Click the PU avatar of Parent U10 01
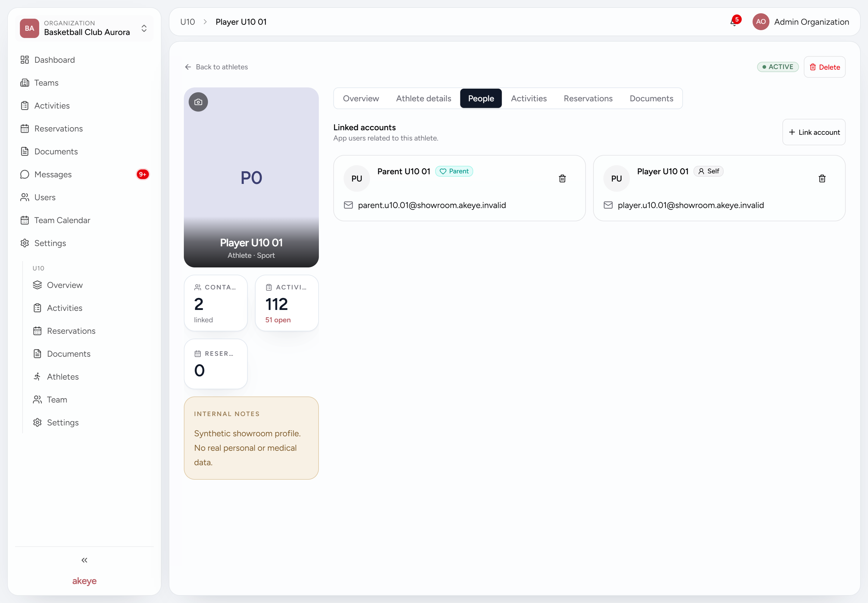 357,178
